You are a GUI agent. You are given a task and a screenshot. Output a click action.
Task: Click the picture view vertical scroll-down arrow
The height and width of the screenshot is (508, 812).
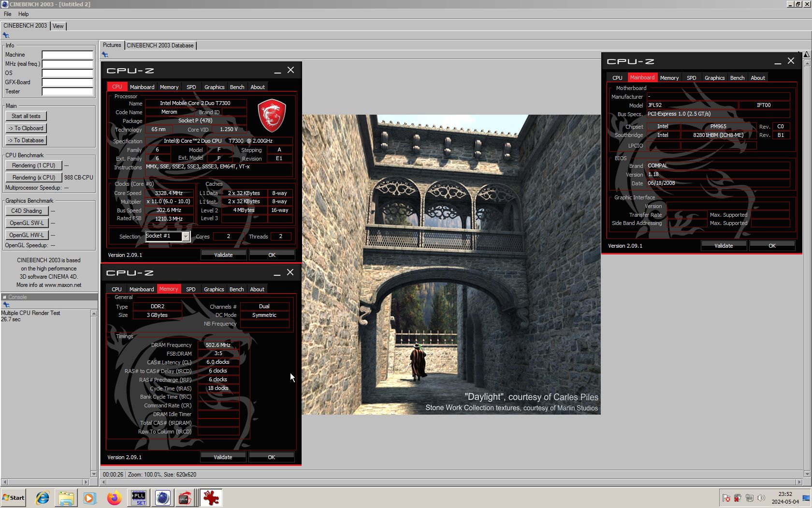coord(807,474)
